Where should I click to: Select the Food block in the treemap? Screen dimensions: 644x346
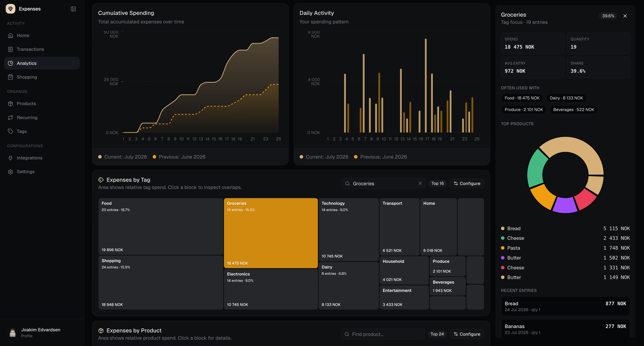tap(161, 226)
